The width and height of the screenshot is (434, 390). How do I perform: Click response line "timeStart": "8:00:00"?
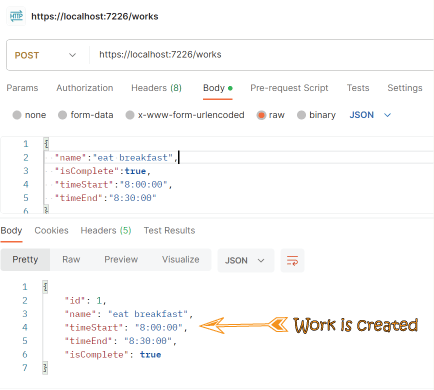(x=126, y=327)
